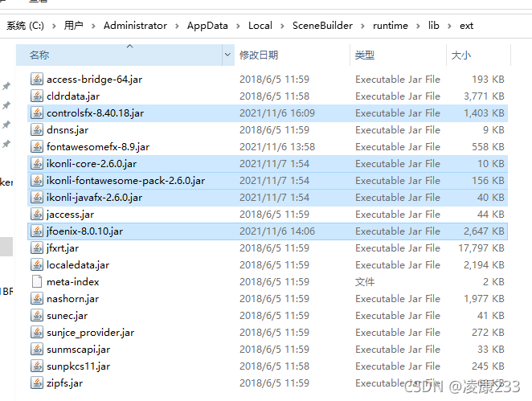
Task: Select the file name jaccess.jar
Action: pos(70,215)
